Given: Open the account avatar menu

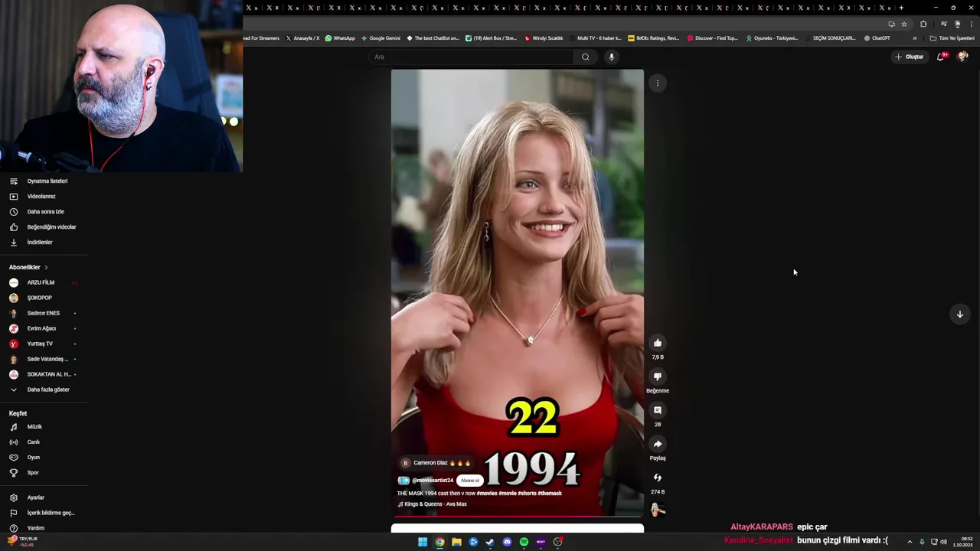Looking at the screenshot, I should pyautogui.click(x=962, y=57).
